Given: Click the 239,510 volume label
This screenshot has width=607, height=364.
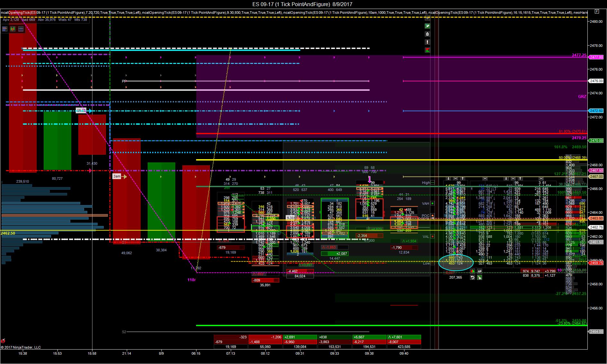Looking at the screenshot, I should pyautogui.click(x=22, y=181).
